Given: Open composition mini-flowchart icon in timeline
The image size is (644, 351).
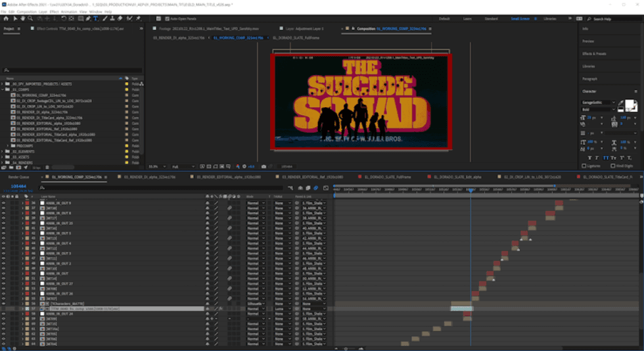Looking at the screenshot, I should click(290, 188).
